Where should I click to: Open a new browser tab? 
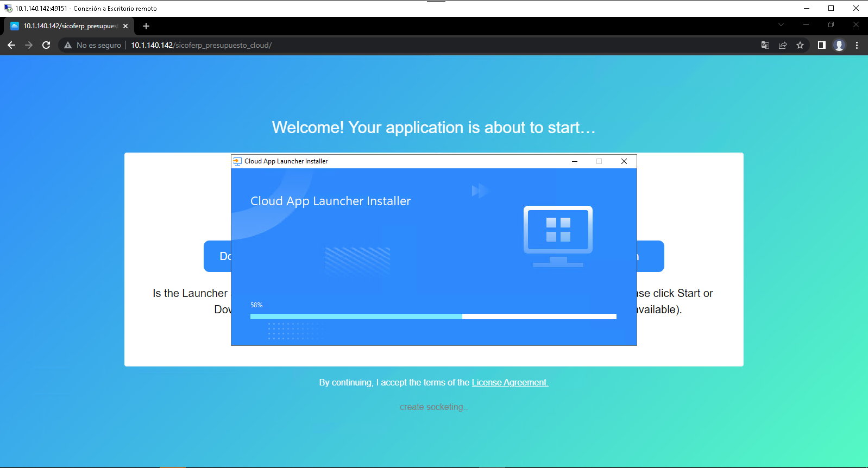click(146, 26)
